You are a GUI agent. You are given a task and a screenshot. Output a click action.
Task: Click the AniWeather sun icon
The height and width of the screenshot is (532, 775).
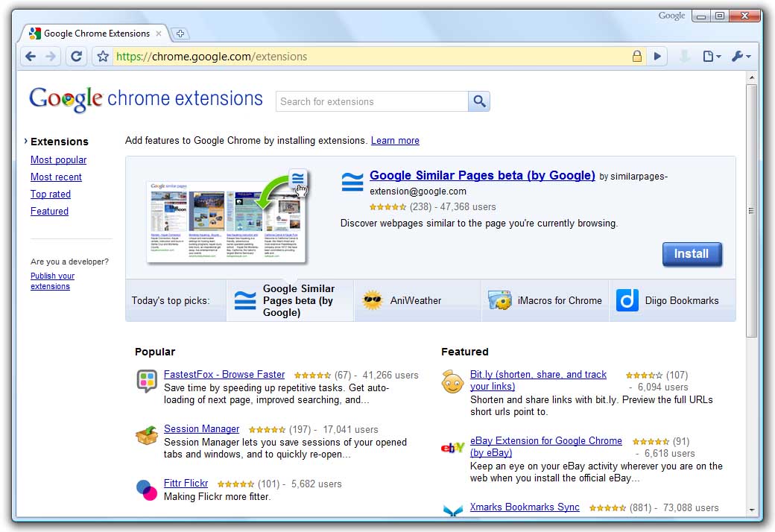click(372, 300)
